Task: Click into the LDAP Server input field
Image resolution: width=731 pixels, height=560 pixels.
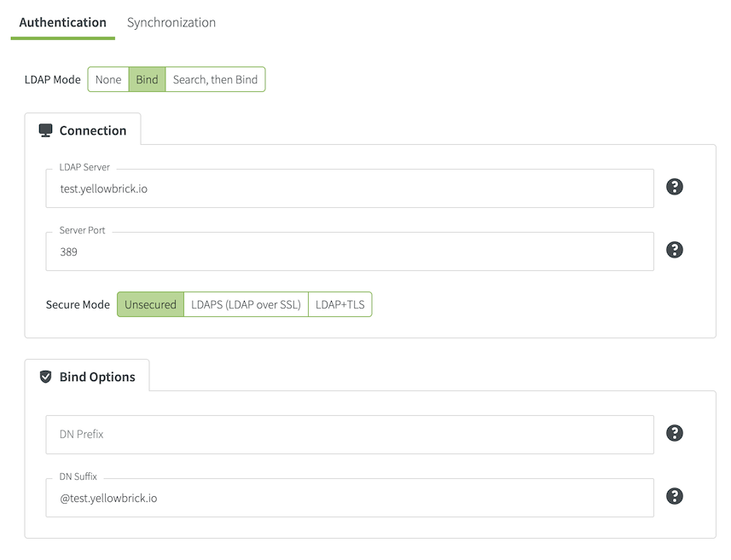Action: click(350, 188)
